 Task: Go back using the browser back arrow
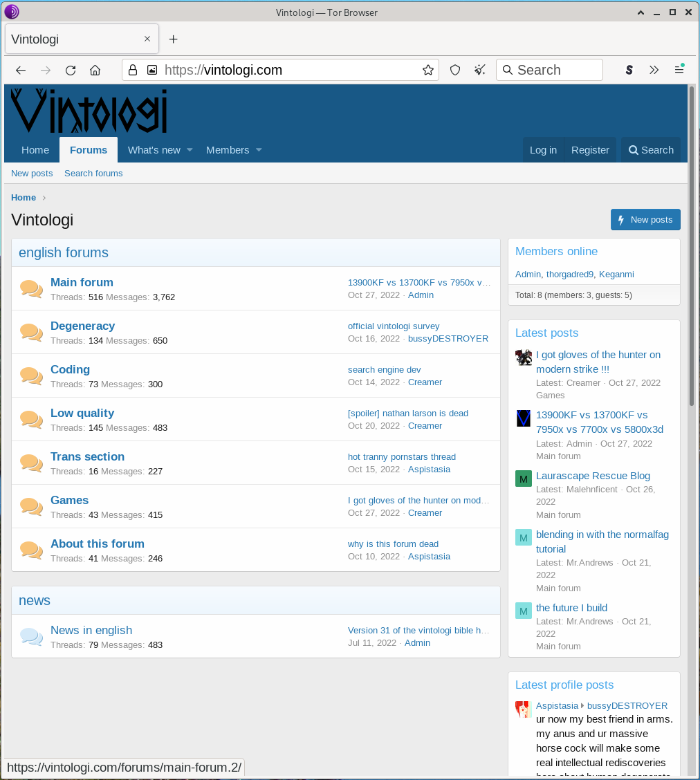(x=20, y=70)
